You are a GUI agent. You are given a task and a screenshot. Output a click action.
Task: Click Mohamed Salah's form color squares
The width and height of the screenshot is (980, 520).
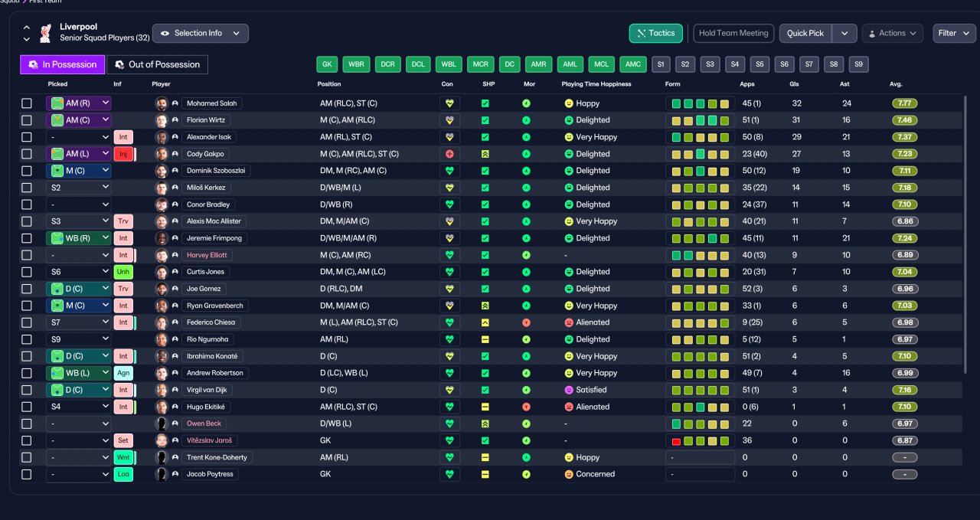click(x=699, y=103)
